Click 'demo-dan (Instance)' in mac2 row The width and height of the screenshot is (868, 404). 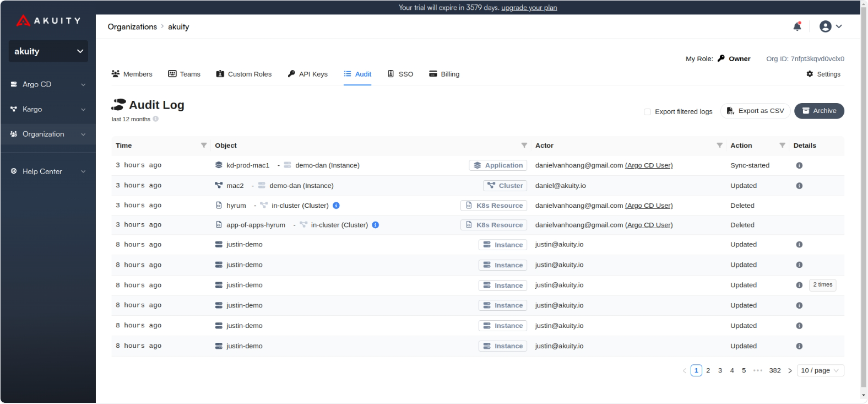point(301,186)
